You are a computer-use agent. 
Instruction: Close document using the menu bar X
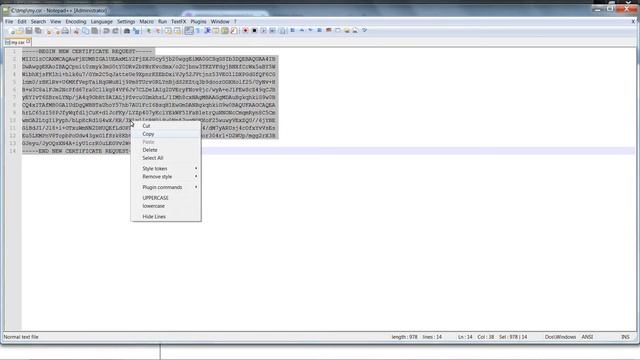(633, 22)
